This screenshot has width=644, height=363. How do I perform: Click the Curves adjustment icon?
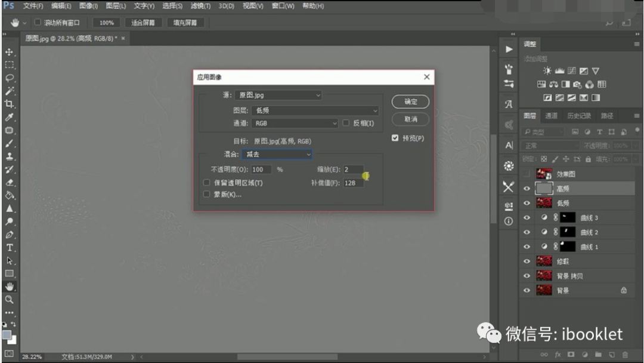572,70
